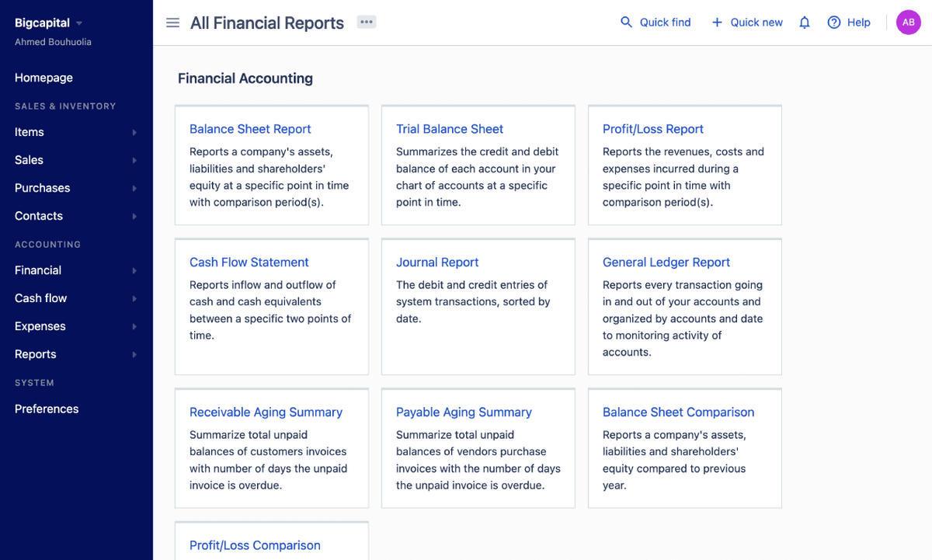Expand the Contacts sidebar section

pos(134,216)
